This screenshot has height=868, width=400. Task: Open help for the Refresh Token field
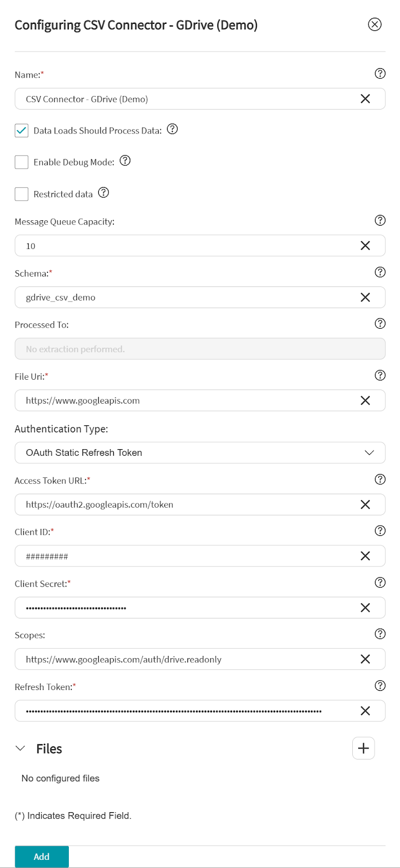380,686
